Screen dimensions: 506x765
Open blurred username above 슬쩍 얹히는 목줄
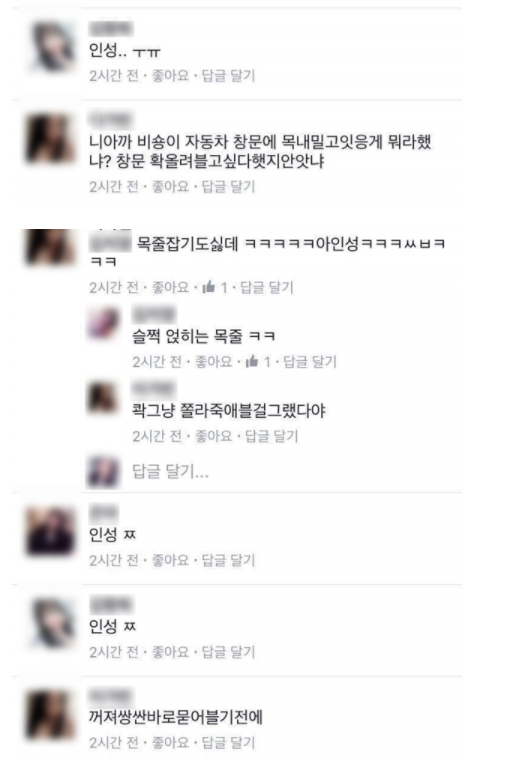coord(154,315)
